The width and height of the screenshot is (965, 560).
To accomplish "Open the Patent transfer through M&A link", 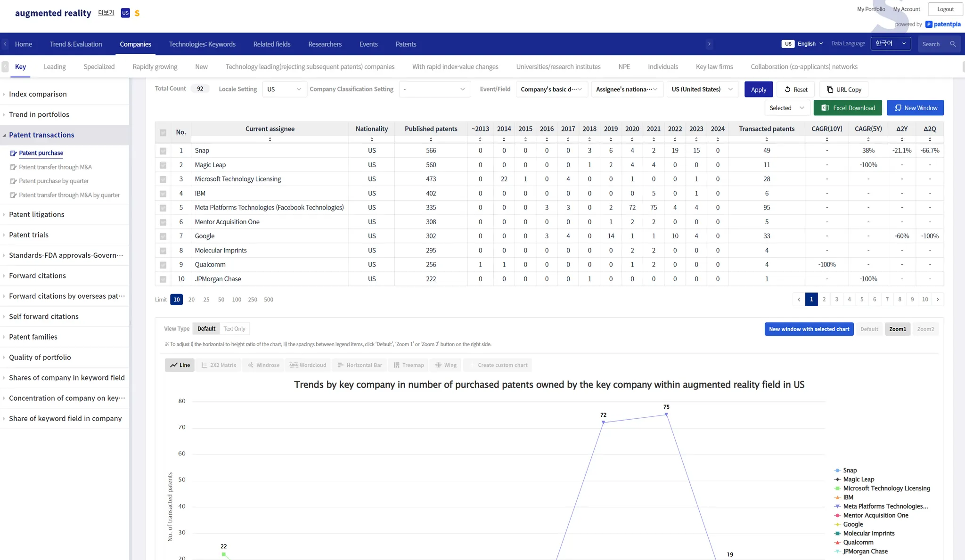I will pos(55,167).
